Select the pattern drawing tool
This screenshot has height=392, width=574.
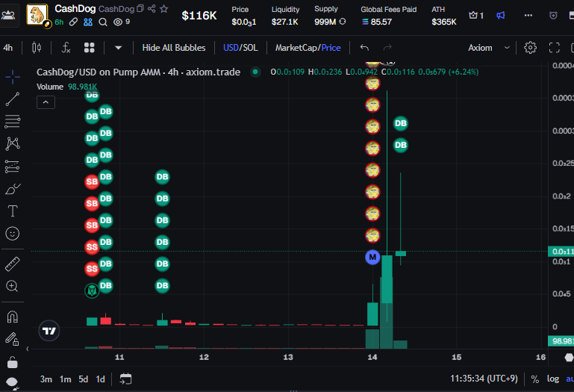point(13,143)
